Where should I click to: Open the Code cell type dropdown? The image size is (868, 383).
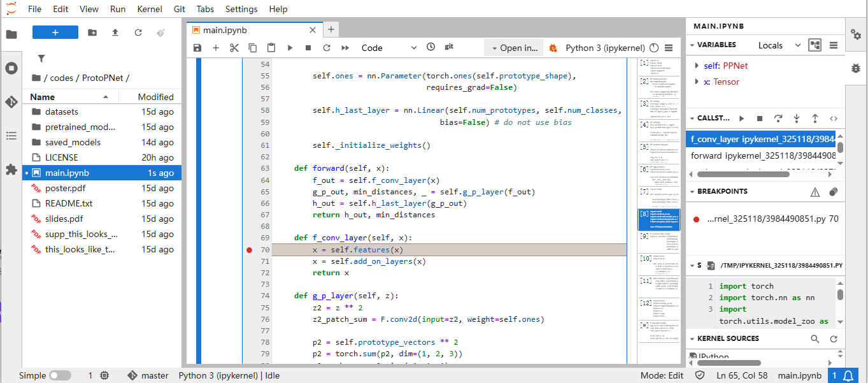tap(388, 48)
